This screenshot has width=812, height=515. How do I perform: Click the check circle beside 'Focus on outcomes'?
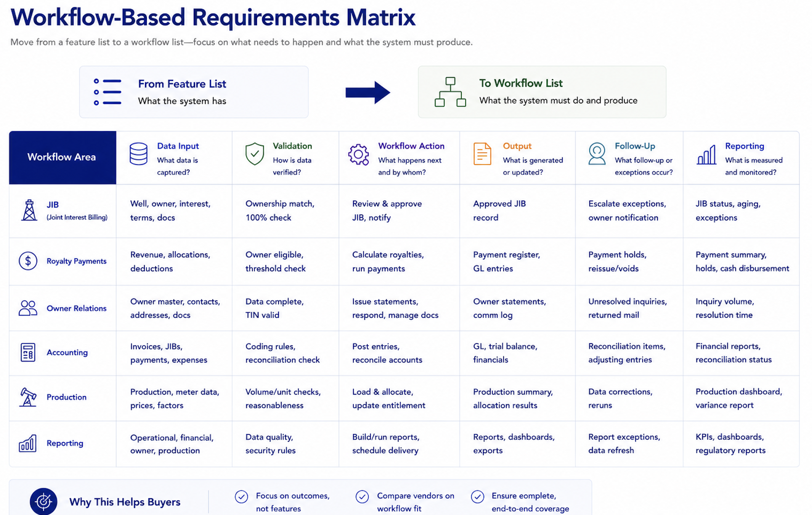[241, 496]
